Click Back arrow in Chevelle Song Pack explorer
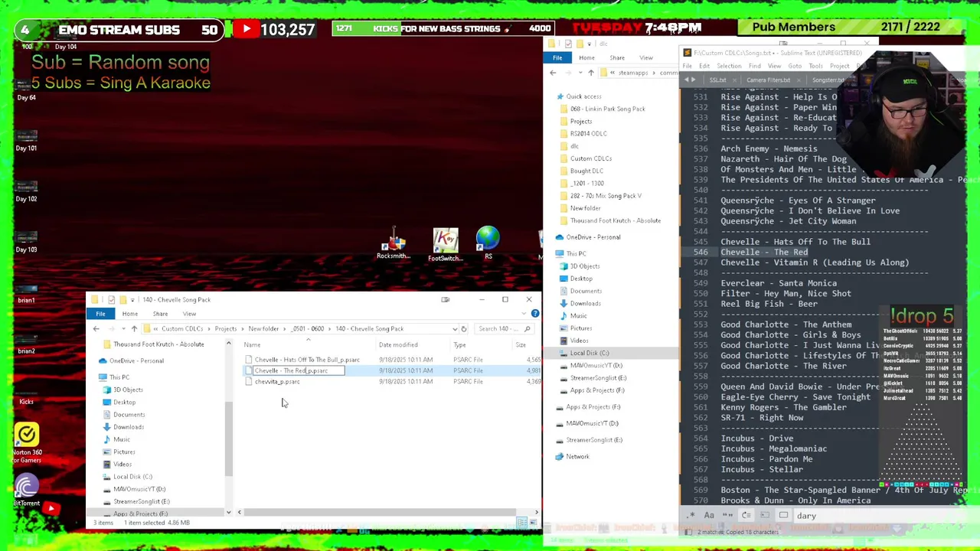This screenshot has height=551, width=980. 96,329
